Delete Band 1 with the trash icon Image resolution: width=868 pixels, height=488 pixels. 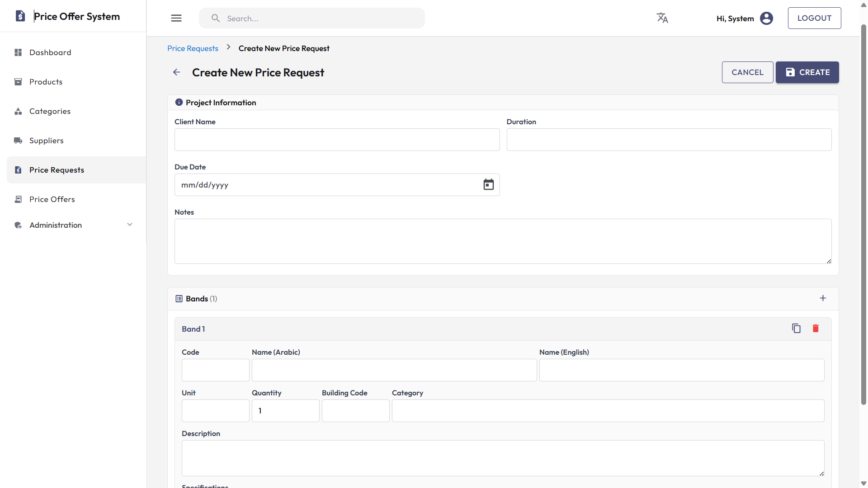coord(816,328)
